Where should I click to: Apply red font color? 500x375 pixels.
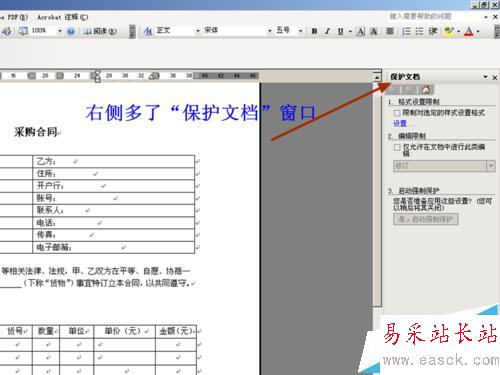coord(469,31)
